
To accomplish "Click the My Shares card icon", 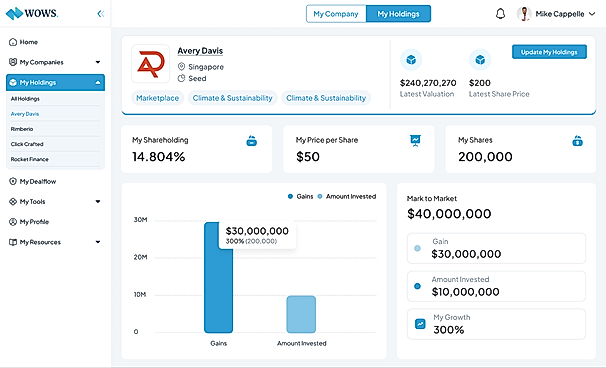I will pos(577,141).
